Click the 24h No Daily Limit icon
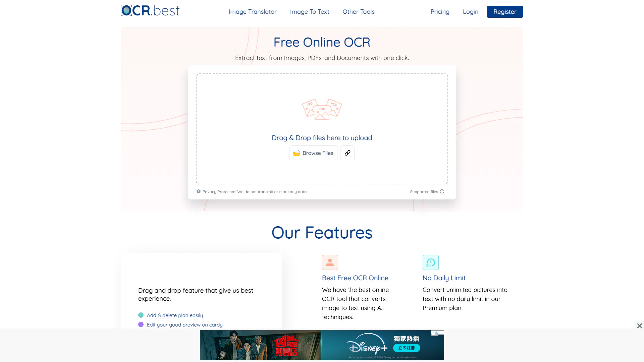This screenshot has height=362, width=644. click(430, 262)
